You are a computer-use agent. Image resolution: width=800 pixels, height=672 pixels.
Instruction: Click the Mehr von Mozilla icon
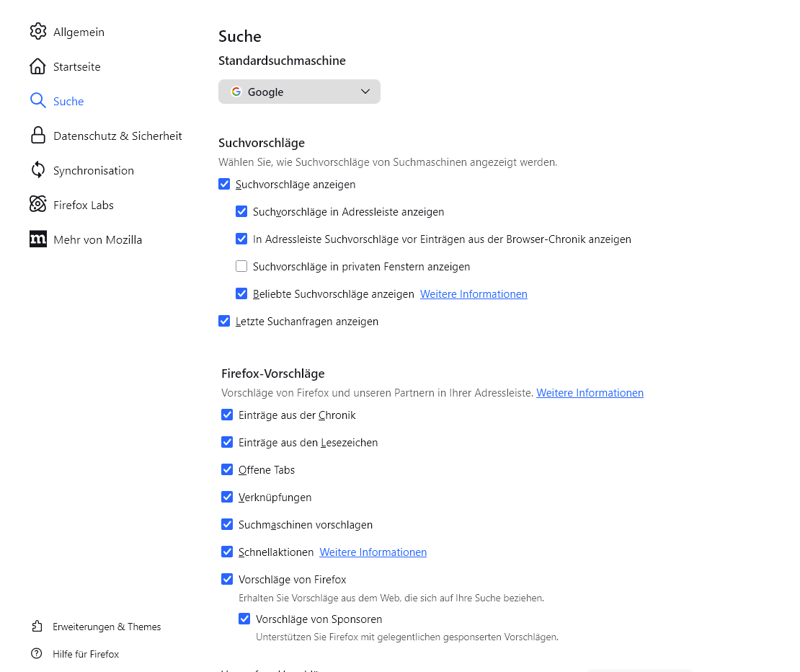(x=38, y=239)
